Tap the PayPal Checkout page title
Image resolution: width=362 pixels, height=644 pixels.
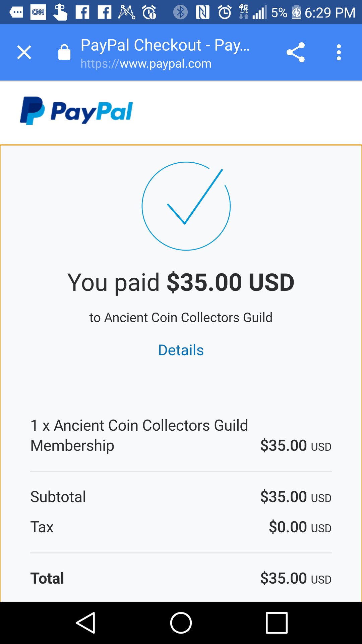165,45
